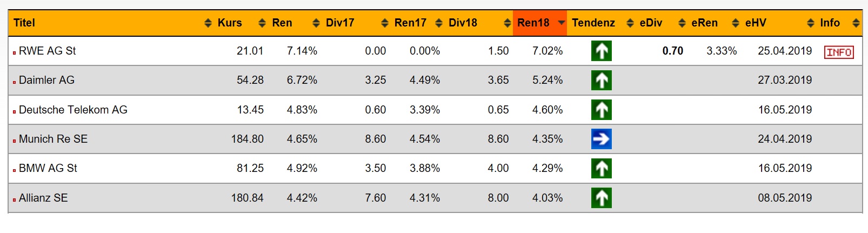Image resolution: width=868 pixels, height=233 pixels.
Task: Open the RWE AG St stock link
Action: (47, 51)
